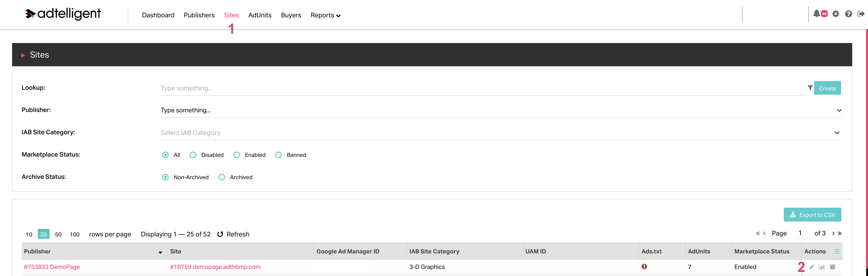Open the notifications bell icon

[x=816, y=14]
